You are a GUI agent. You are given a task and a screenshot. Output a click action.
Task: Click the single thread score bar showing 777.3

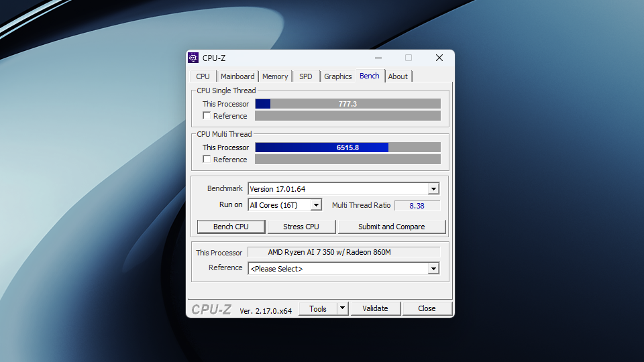click(347, 104)
